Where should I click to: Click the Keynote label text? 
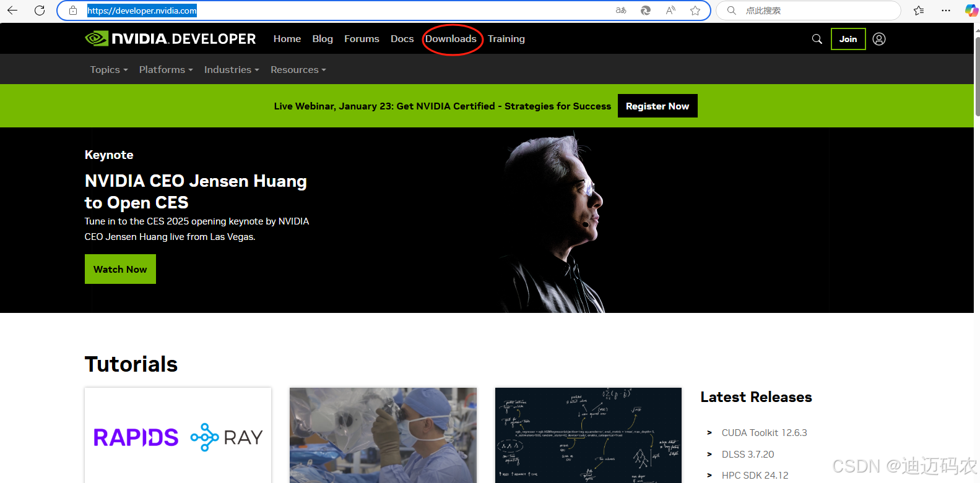pyautogui.click(x=109, y=155)
